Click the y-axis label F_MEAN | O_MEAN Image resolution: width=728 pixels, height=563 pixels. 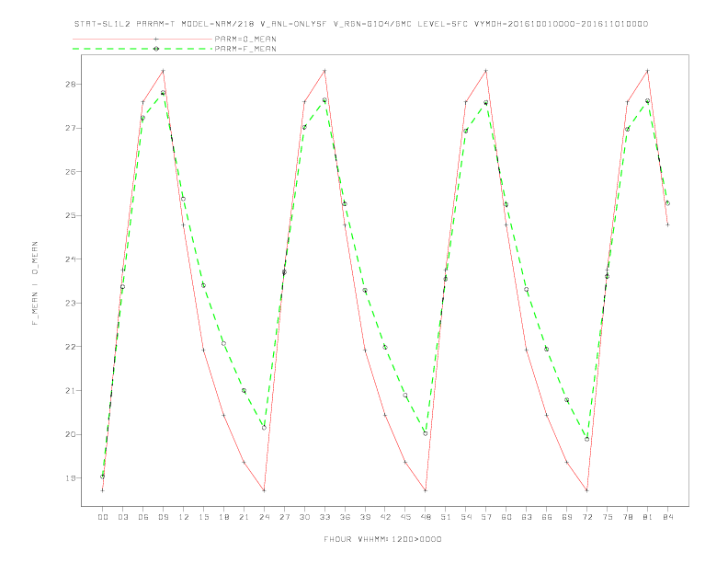[x=35, y=283]
